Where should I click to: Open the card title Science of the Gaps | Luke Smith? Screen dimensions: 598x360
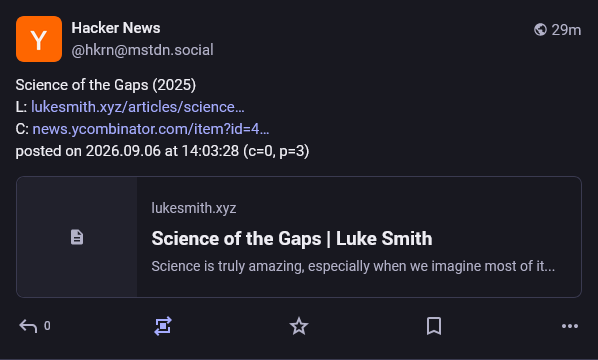coord(292,239)
